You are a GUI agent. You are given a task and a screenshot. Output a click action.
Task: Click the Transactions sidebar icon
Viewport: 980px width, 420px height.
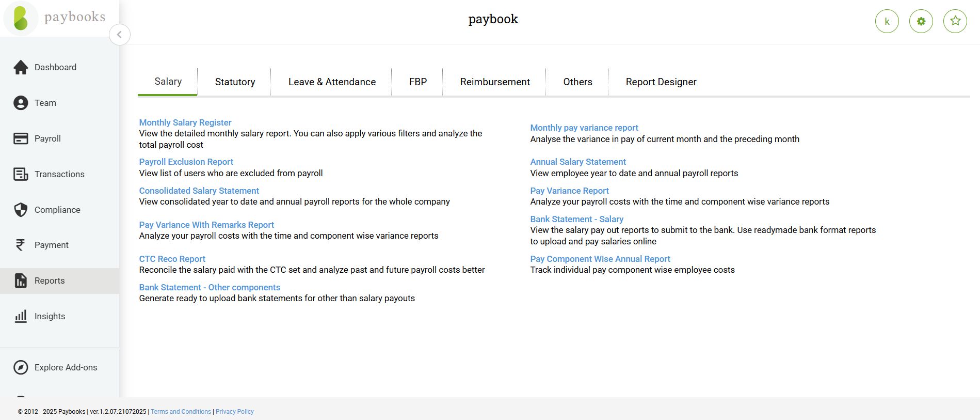(21, 174)
